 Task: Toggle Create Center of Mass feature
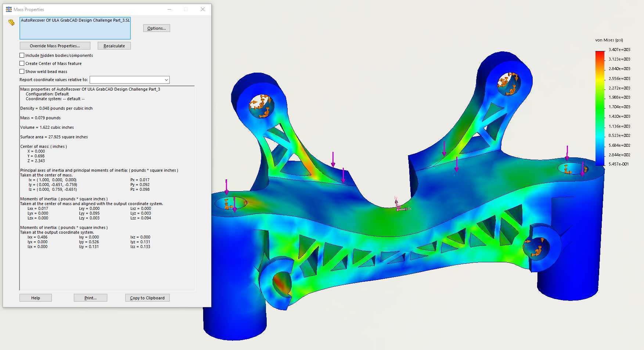coord(22,63)
